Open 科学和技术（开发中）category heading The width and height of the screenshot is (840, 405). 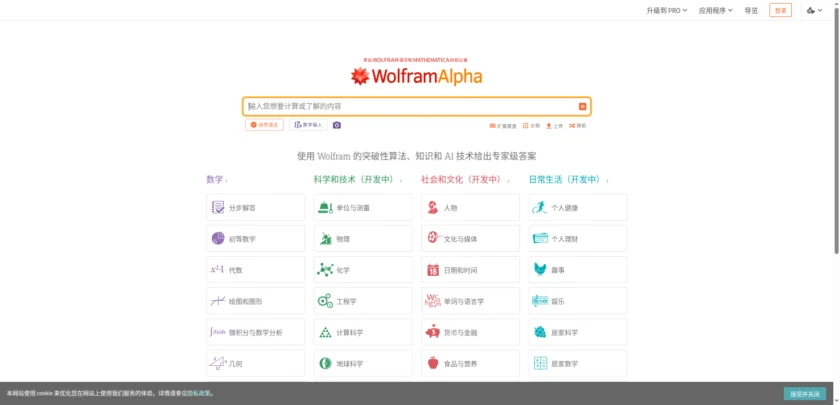pyautogui.click(x=358, y=180)
